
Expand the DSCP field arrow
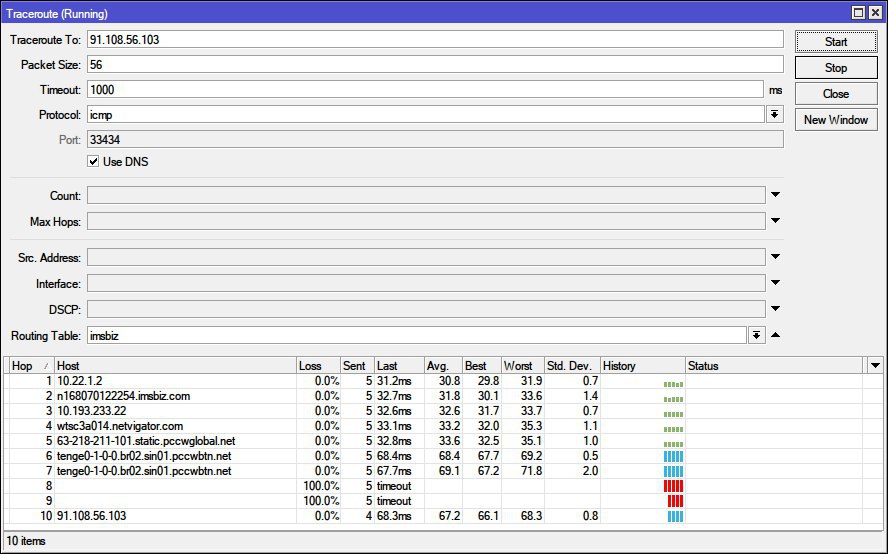(775, 310)
